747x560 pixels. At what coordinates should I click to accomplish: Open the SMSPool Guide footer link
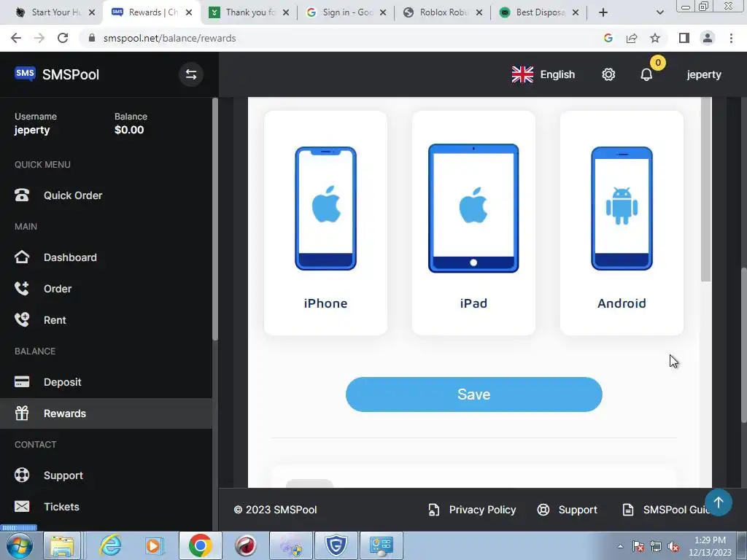point(665,510)
